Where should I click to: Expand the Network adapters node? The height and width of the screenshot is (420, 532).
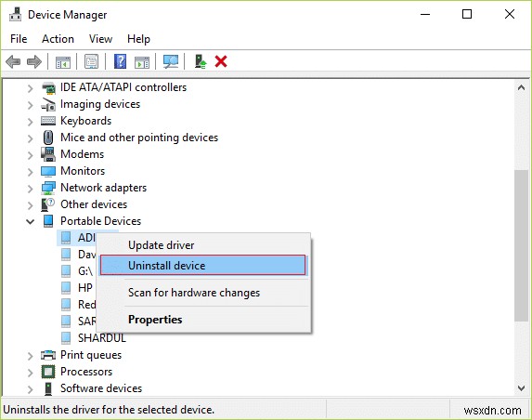(31, 189)
